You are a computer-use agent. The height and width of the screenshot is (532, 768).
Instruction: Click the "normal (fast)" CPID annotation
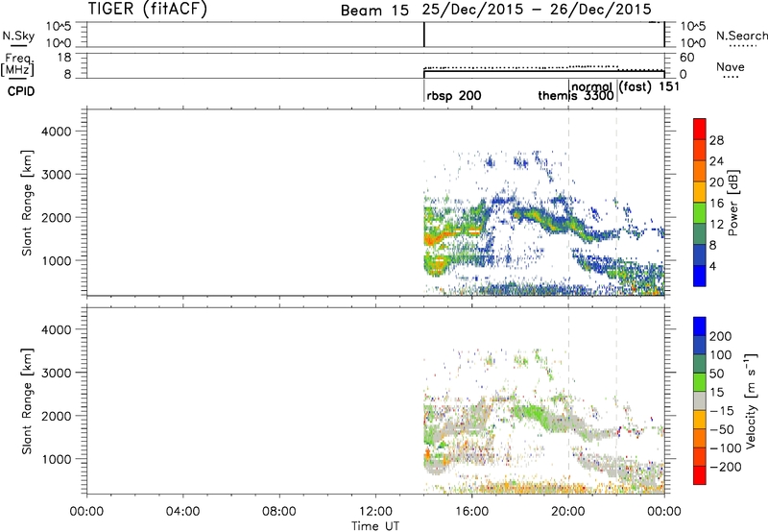tap(612, 87)
